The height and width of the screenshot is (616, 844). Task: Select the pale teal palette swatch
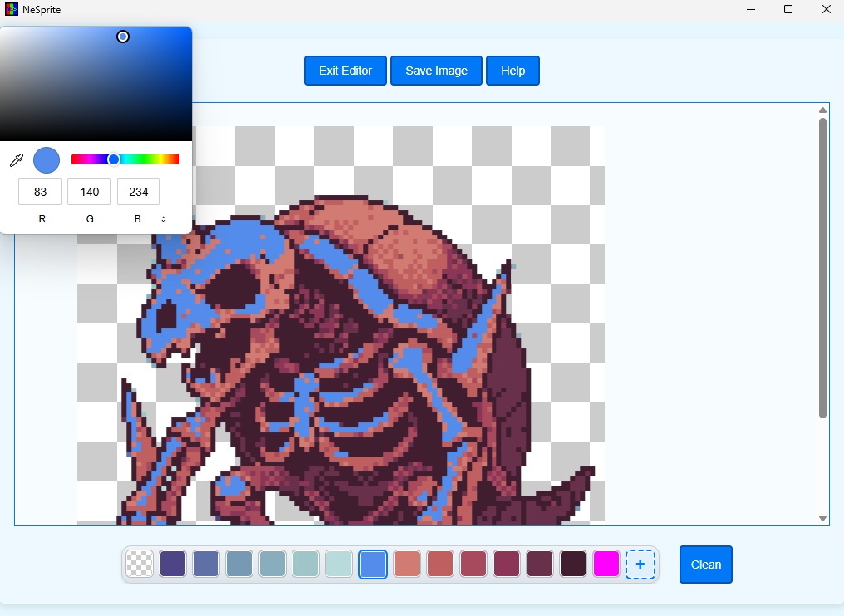307,565
